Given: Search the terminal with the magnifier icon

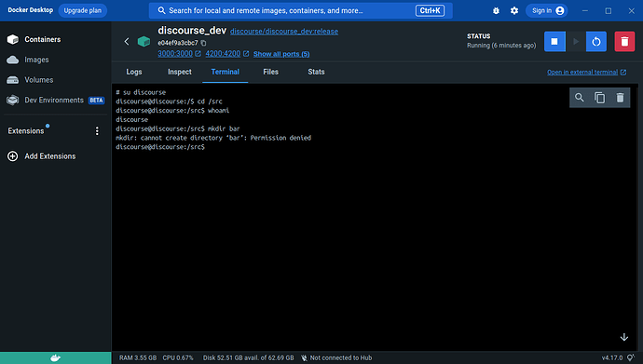Looking at the screenshot, I should pos(580,98).
